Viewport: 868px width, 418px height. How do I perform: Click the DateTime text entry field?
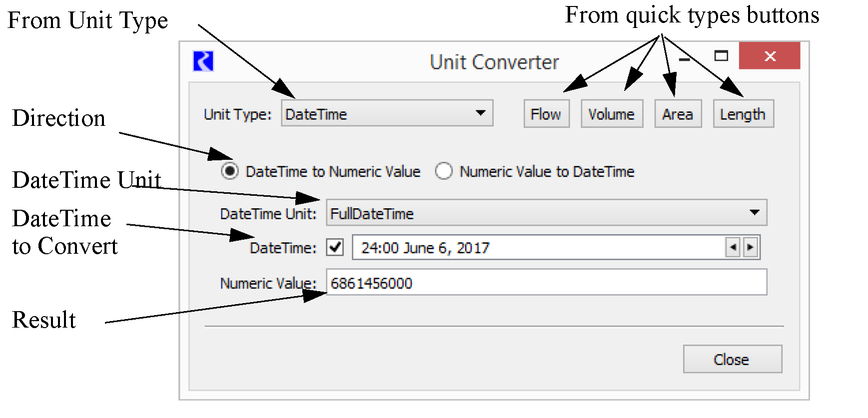[x=537, y=248]
